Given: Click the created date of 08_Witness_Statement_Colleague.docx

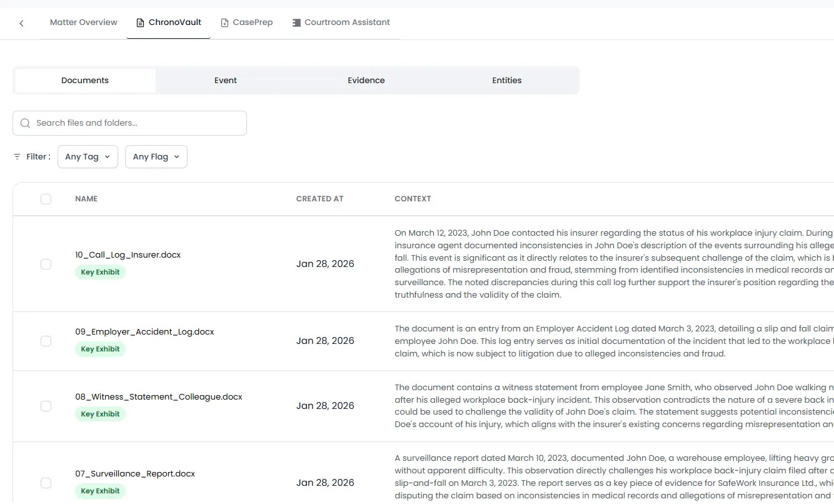Looking at the screenshot, I should [x=325, y=406].
